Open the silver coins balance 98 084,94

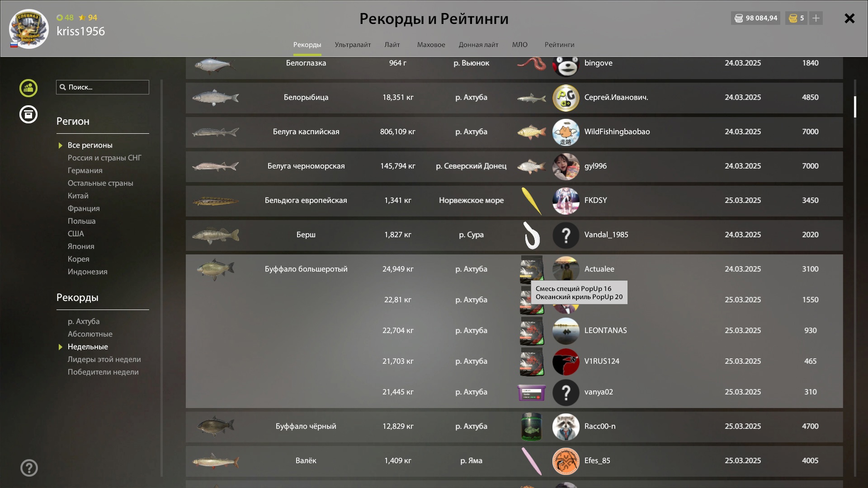[x=756, y=18]
